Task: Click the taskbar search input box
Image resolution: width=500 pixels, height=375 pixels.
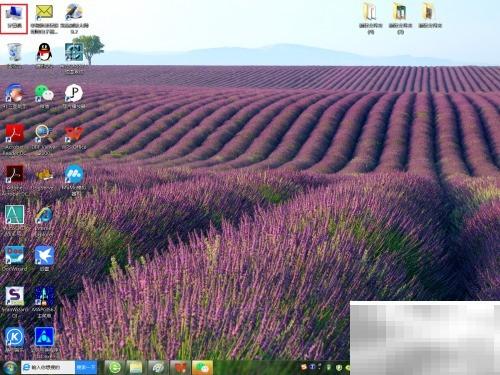Action: tap(48, 367)
